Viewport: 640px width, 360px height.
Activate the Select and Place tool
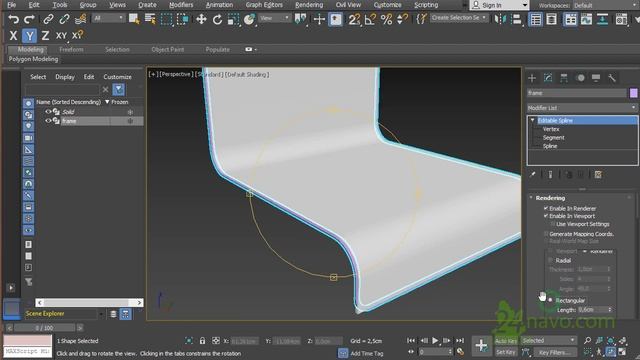(x=249, y=19)
